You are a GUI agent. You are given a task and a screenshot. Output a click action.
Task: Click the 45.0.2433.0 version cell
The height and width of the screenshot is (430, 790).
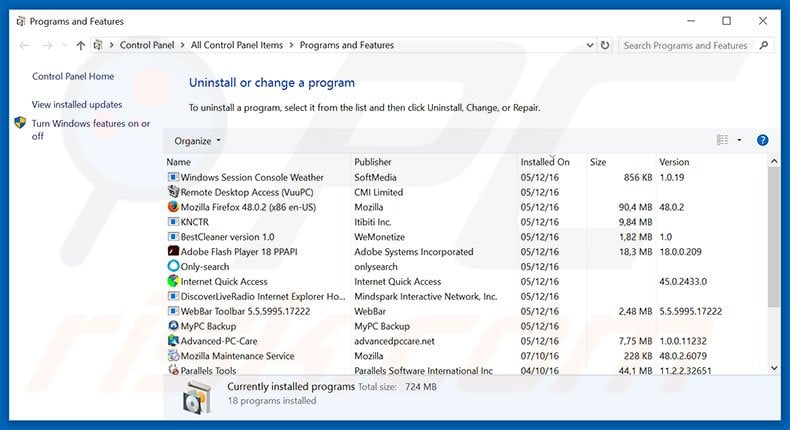coord(683,281)
